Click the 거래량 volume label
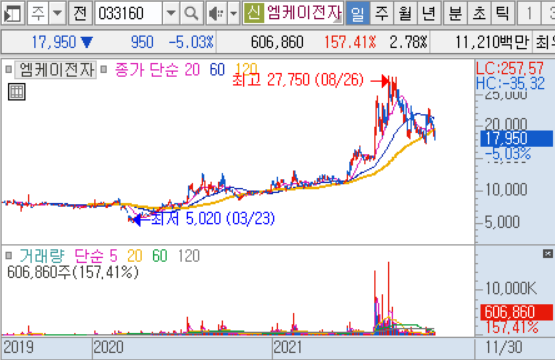Screen dimensions: 555x360 pos(42,256)
